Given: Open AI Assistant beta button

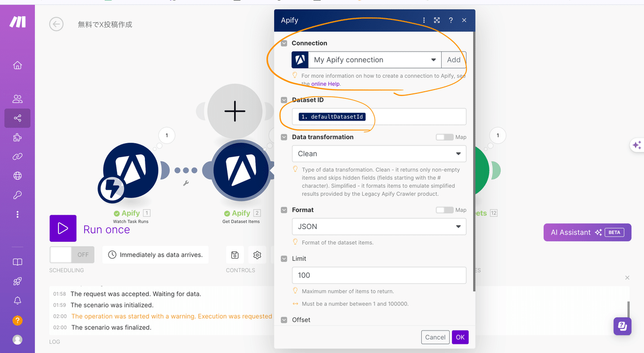Looking at the screenshot, I should 587,232.
